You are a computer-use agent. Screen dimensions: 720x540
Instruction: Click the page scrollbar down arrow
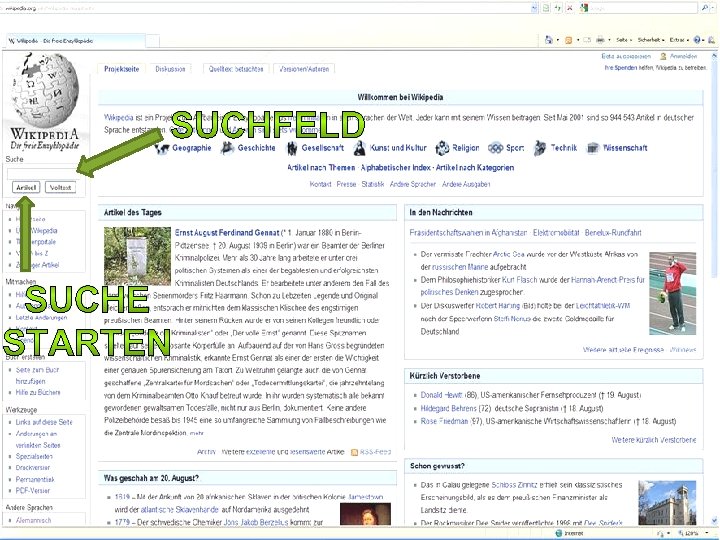click(714, 521)
